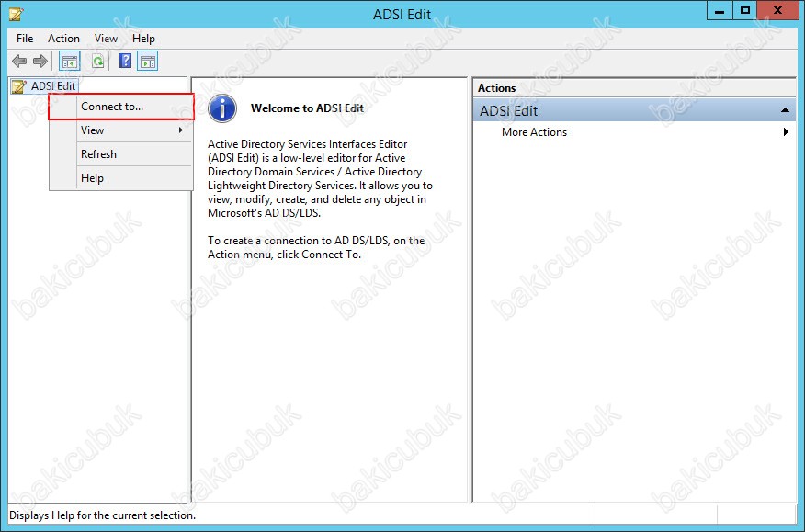Click the blue information icon beside Welcome
Screen dimensions: 805x532
click(x=222, y=108)
